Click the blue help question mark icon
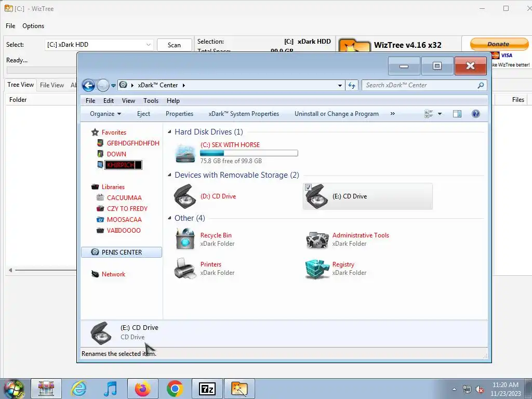The image size is (532, 399). (476, 114)
